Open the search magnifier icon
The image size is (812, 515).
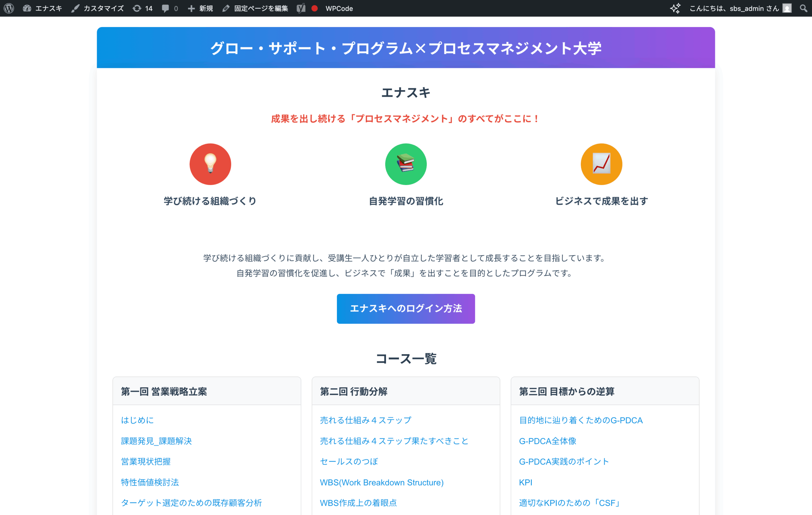pyautogui.click(x=803, y=8)
